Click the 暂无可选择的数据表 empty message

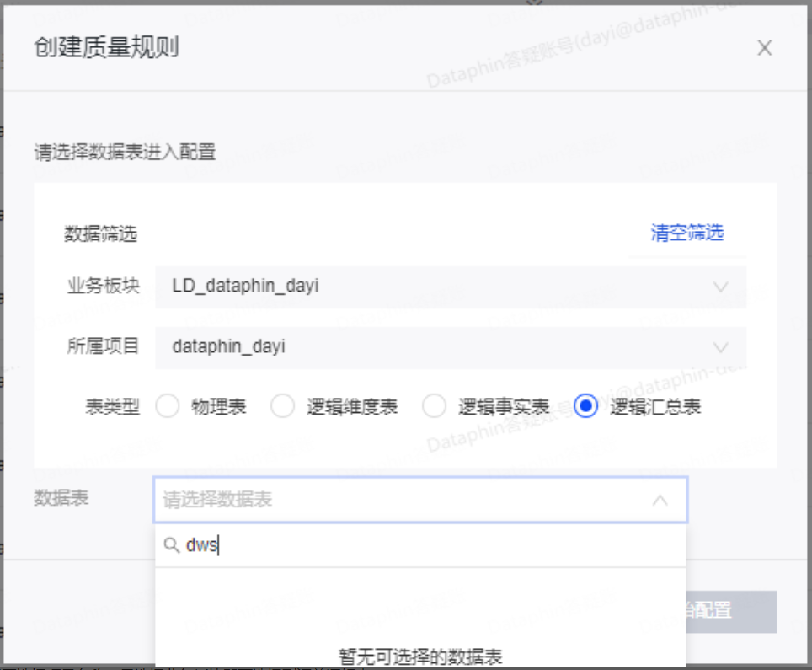[420, 656]
